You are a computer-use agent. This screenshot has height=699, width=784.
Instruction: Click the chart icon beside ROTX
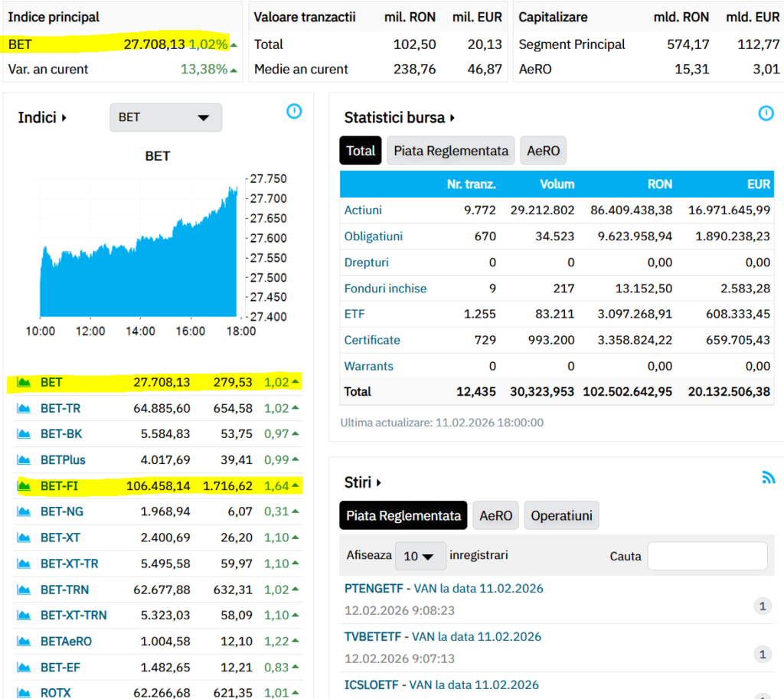click(x=24, y=693)
